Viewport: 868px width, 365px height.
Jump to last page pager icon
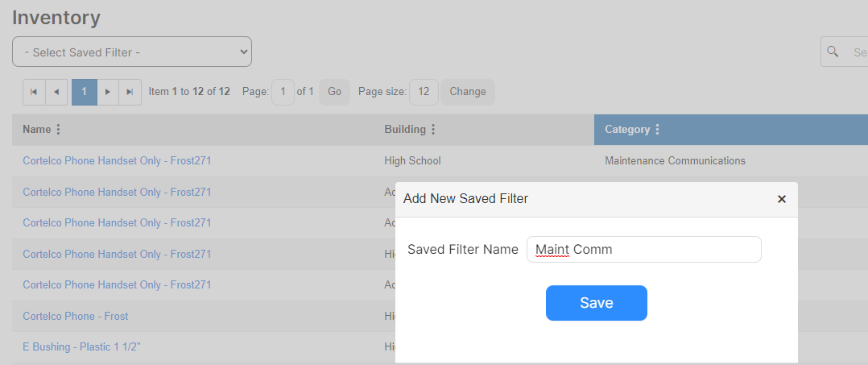click(130, 92)
